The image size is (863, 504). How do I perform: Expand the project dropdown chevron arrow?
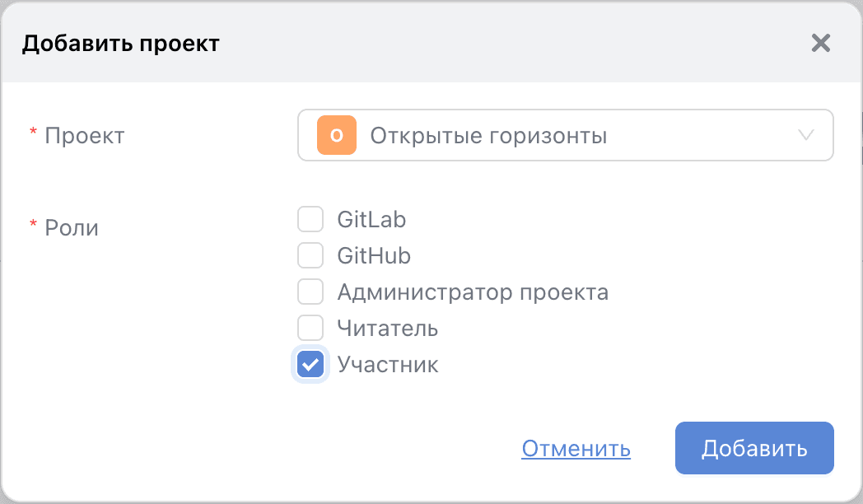pos(806,135)
